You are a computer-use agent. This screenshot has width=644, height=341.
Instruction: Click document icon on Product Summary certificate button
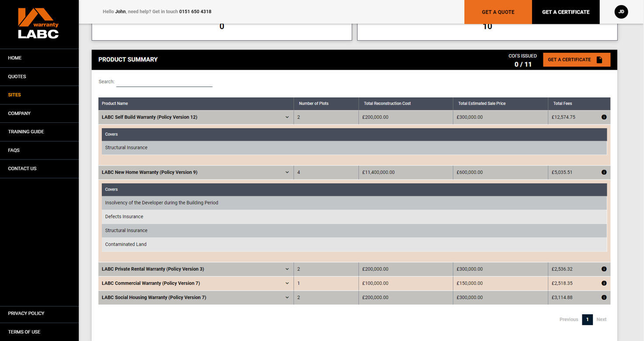[x=599, y=60]
